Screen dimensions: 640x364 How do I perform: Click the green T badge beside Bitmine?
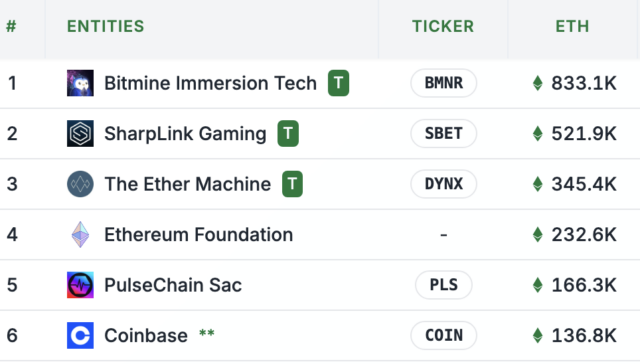(x=338, y=83)
